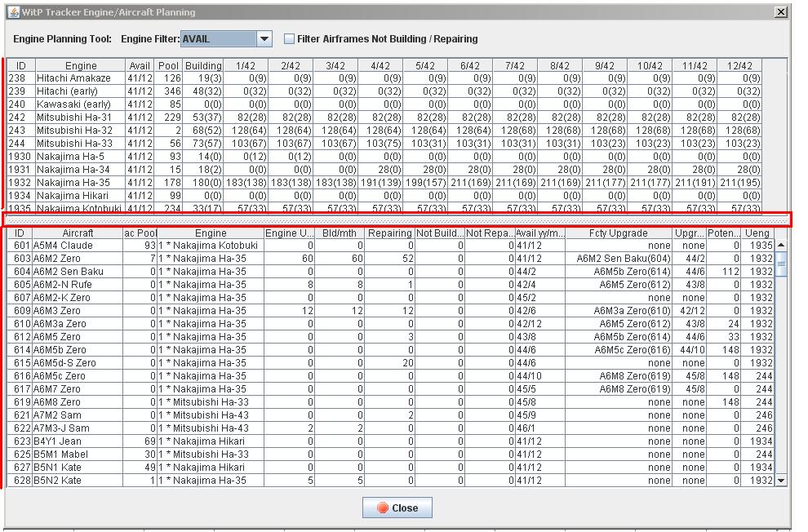Select the Hitachi Amakaze engine row
The image size is (808, 532).
click(384, 78)
